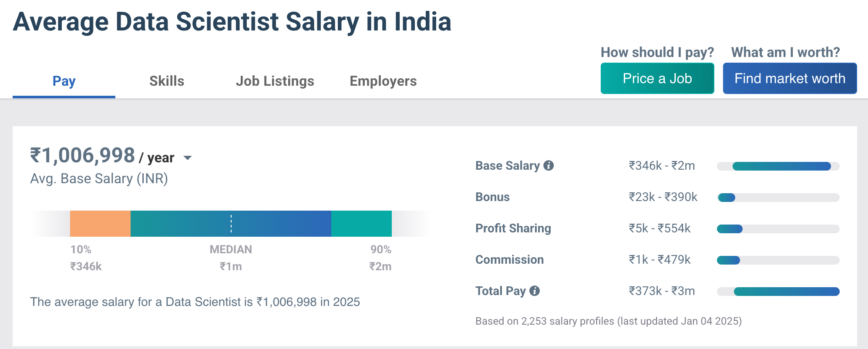Click the info icon beside Total Pay
This screenshot has width=868, height=349.
pos(535,290)
